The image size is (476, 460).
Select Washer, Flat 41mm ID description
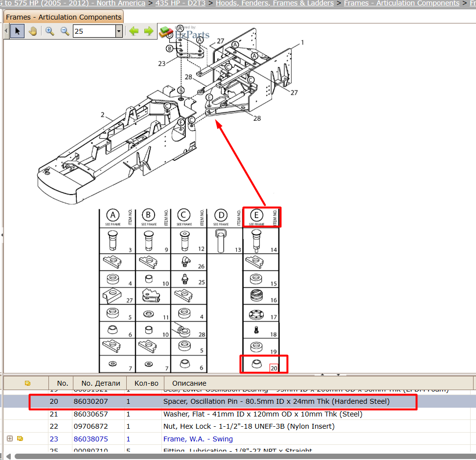click(x=263, y=414)
